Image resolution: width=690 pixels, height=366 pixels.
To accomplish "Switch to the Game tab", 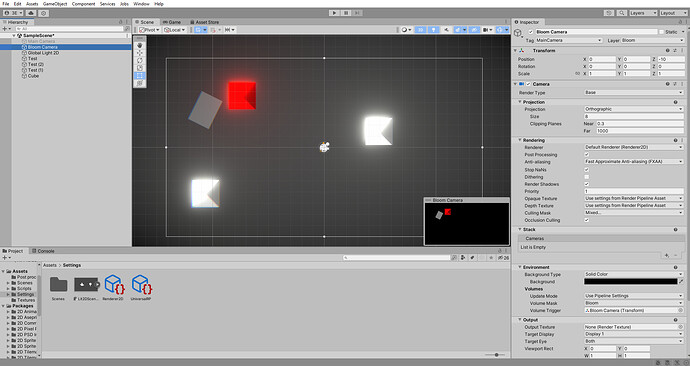I will [172, 22].
